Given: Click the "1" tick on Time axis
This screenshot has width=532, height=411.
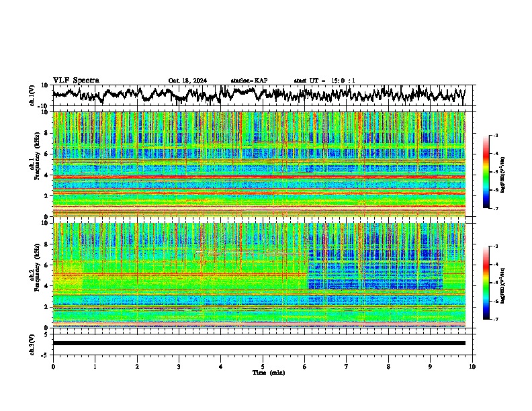Looking at the screenshot, I should pyautogui.click(x=95, y=367).
